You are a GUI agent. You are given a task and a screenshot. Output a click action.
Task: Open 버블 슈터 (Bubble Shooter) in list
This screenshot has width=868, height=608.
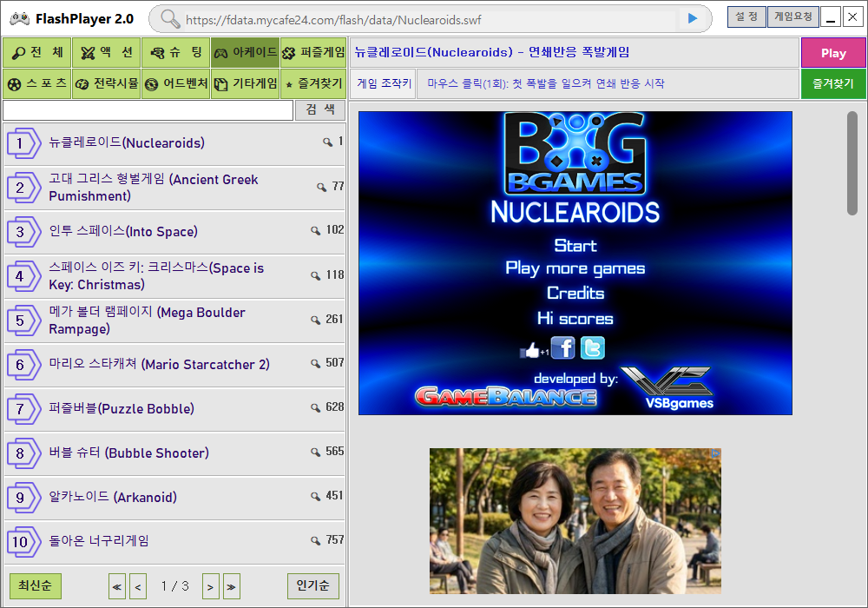pyautogui.click(x=174, y=453)
